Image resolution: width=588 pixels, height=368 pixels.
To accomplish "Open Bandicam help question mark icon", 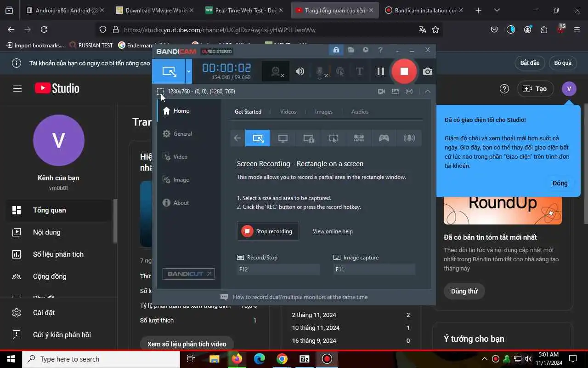I will [380, 50].
